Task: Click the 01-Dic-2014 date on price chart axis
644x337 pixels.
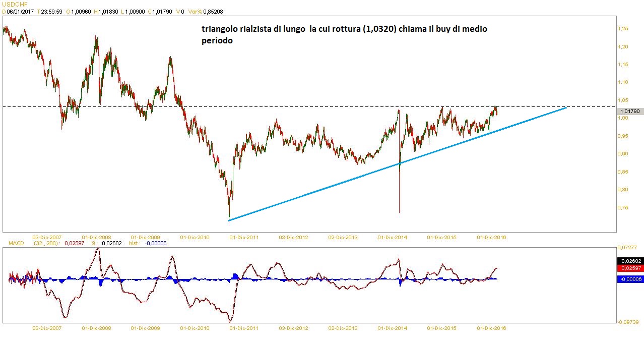Action: (393, 237)
